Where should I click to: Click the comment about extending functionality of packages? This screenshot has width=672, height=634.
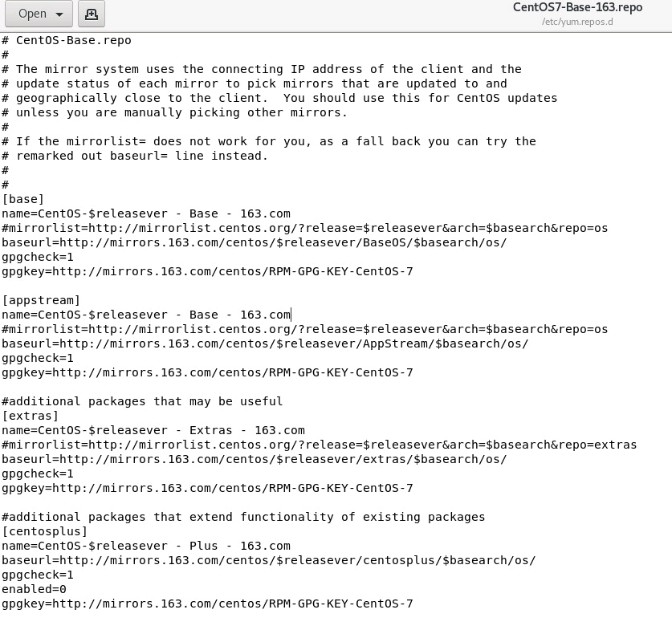tap(243, 517)
